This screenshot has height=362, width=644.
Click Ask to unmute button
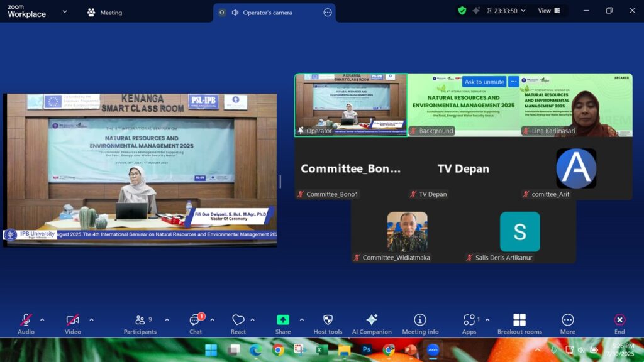click(x=484, y=82)
